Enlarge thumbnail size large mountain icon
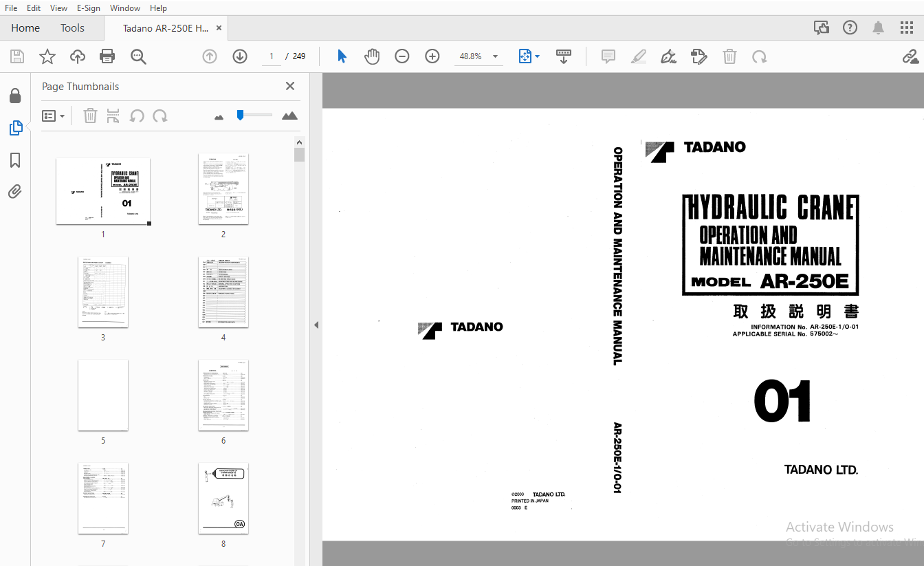Image resolution: width=924 pixels, height=566 pixels. tap(289, 116)
